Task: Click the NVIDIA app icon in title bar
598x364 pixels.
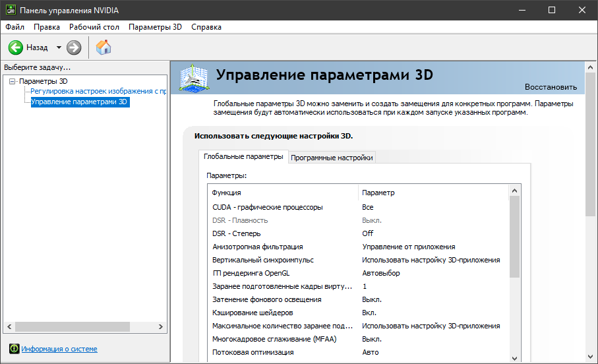Action: pyautogui.click(x=11, y=10)
